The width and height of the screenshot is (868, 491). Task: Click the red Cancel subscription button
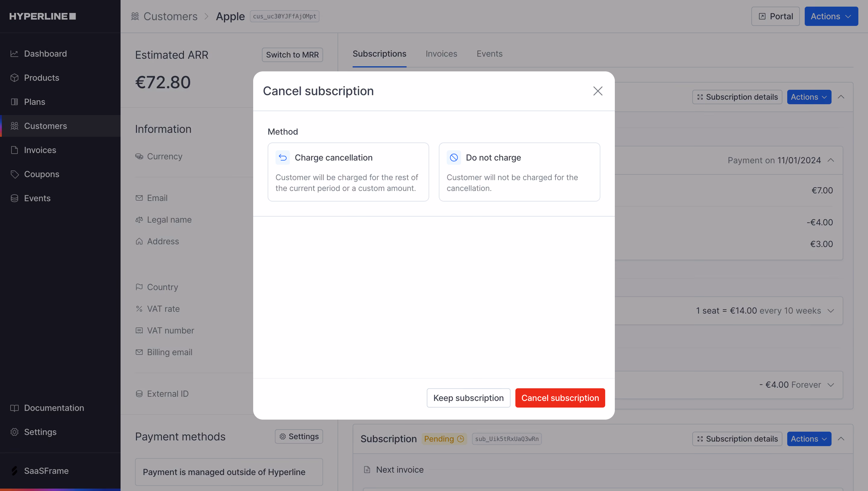point(560,398)
